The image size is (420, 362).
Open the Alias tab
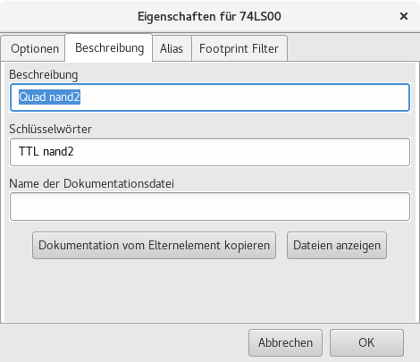(172, 49)
